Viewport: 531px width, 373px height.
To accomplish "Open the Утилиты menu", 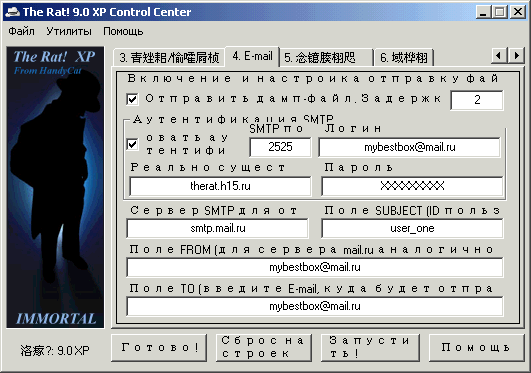I will coord(69,31).
